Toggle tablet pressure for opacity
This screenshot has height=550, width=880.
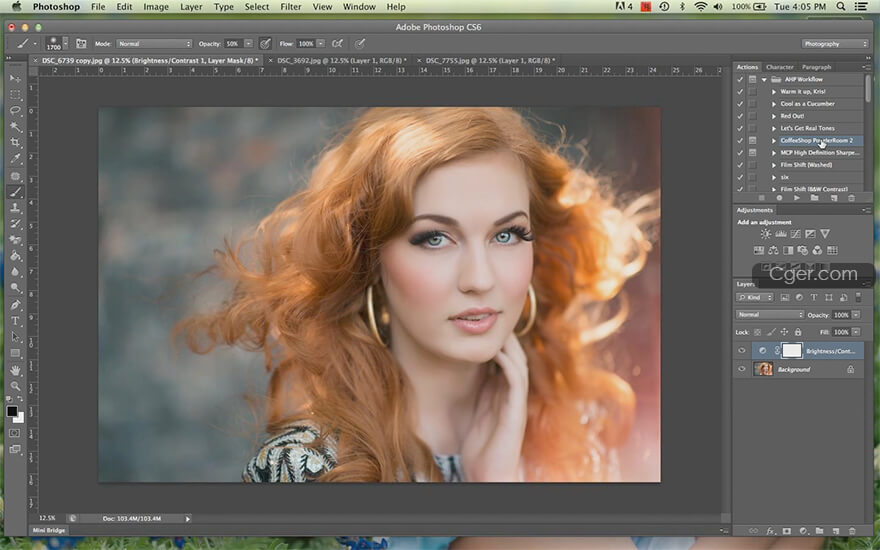click(265, 43)
